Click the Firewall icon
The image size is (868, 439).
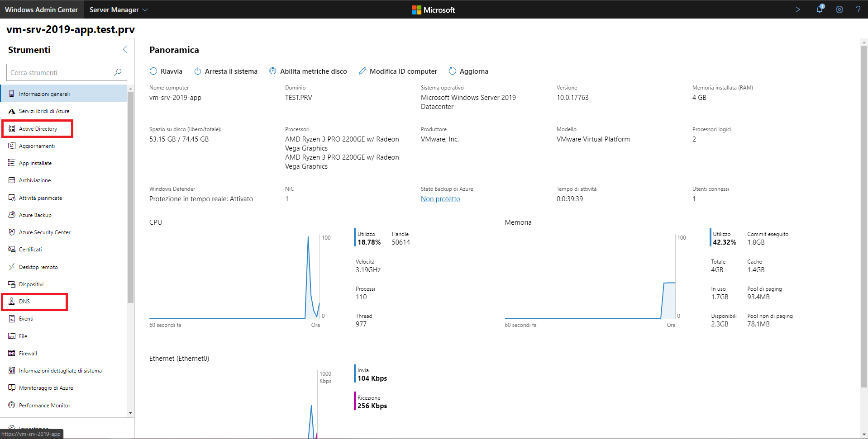pyautogui.click(x=12, y=353)
